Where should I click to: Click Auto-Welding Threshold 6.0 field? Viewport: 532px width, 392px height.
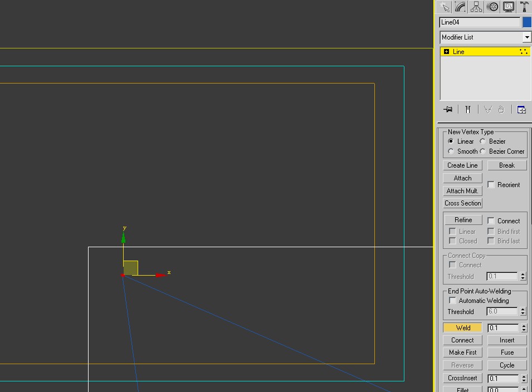[x=502, y=311]
